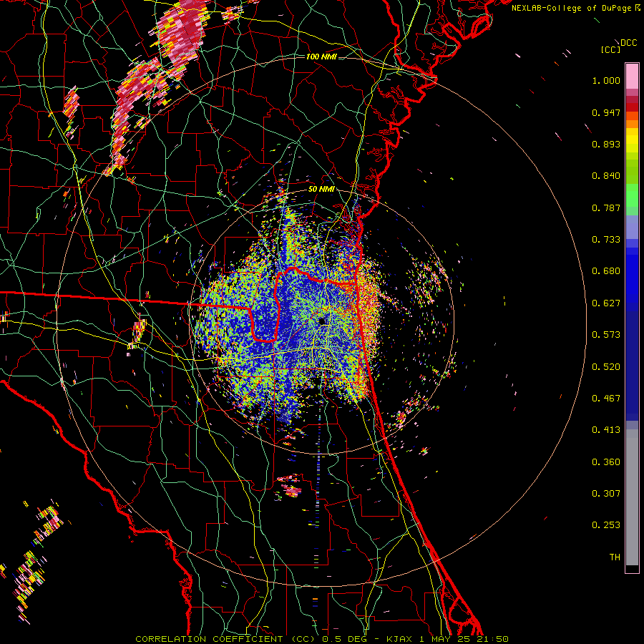Pick the orange segment of the color bar
Image resolution: width=644 pixels, height=644 pixels.
pos(632,123)
